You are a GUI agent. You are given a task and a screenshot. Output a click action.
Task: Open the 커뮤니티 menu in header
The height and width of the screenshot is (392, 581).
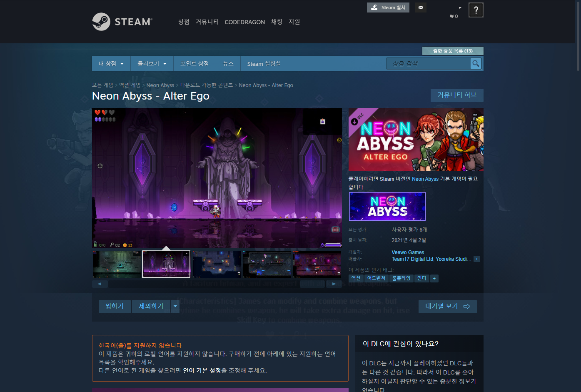click(207, 22)
